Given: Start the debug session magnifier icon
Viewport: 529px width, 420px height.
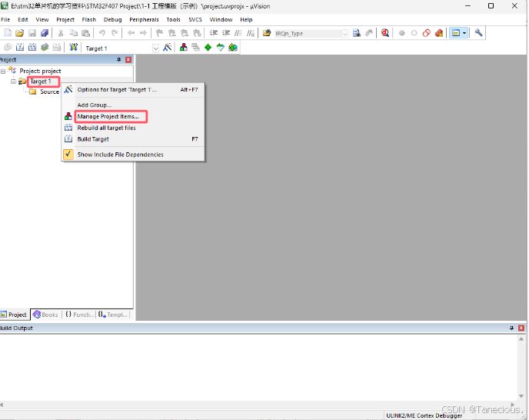Looking at the screenshot, I should click(385, 33).
